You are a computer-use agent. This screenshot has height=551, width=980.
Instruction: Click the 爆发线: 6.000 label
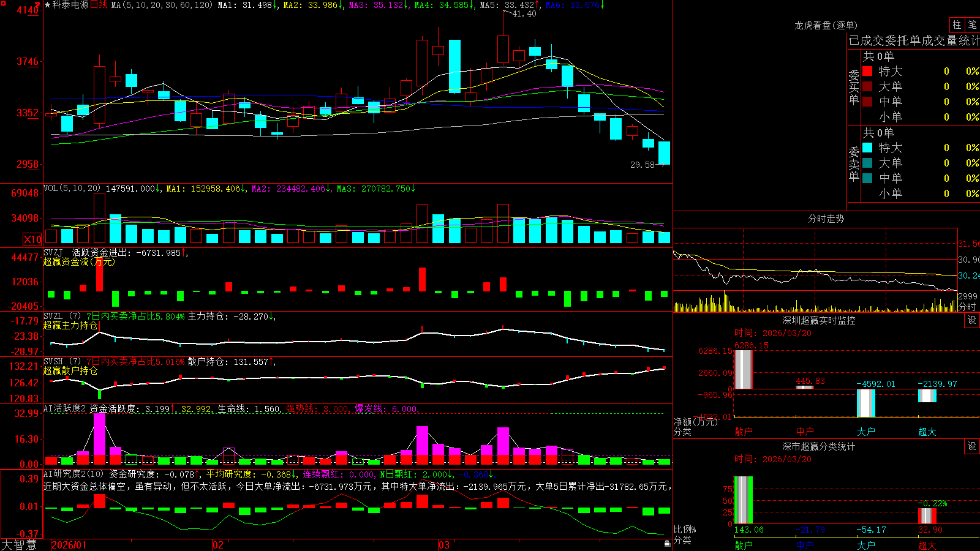(386, 409)
